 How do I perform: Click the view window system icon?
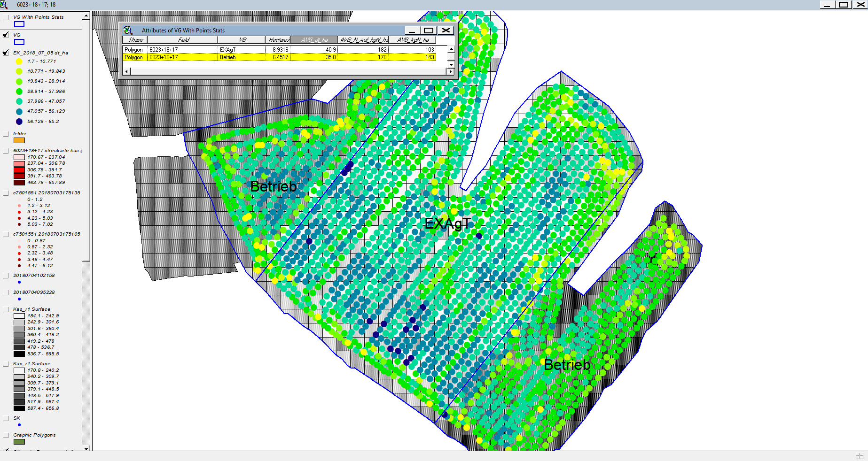point(4,5)
